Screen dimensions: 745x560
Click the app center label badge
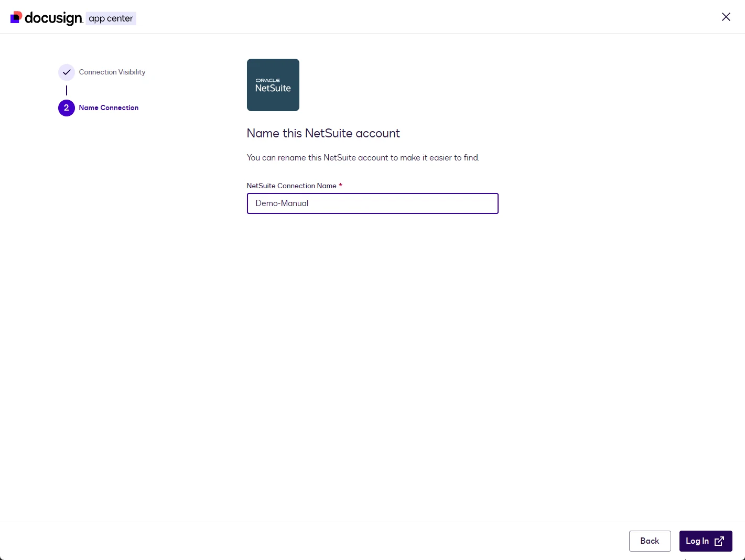(111, 18)
